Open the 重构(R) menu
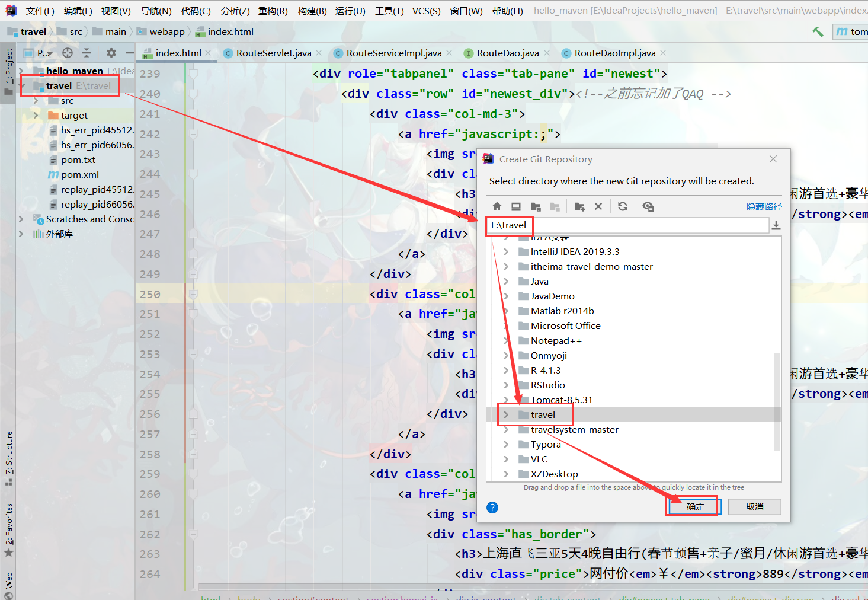 [273, 11]
